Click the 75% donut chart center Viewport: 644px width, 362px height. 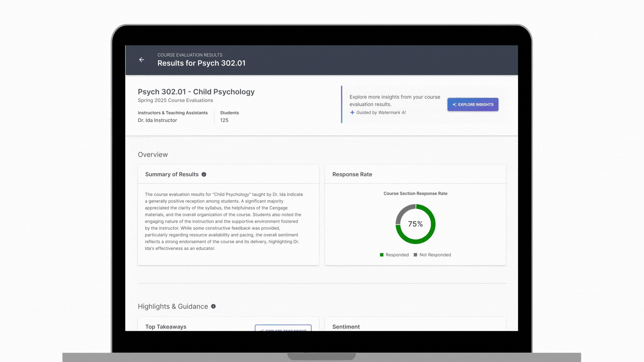tap(415, 224)
